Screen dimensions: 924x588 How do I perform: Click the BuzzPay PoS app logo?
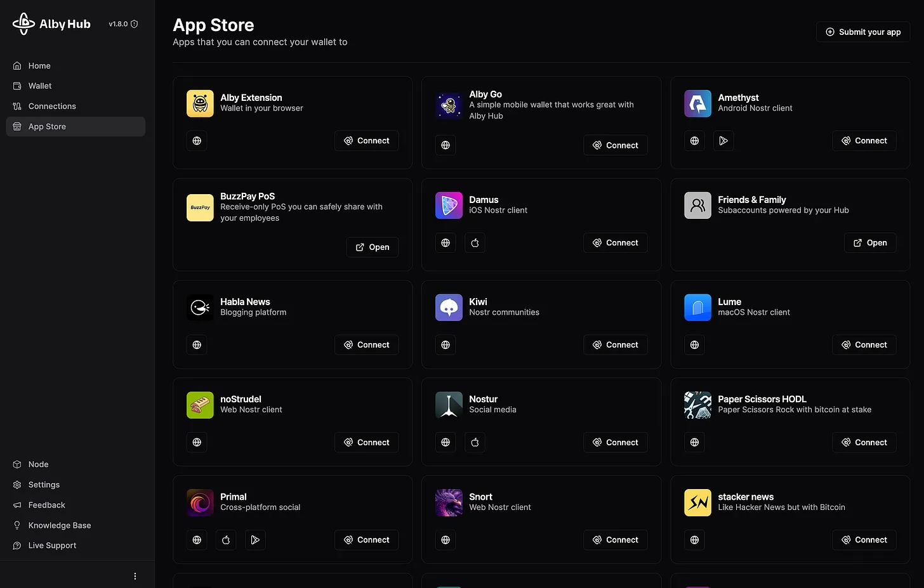[x=200, y=207]
